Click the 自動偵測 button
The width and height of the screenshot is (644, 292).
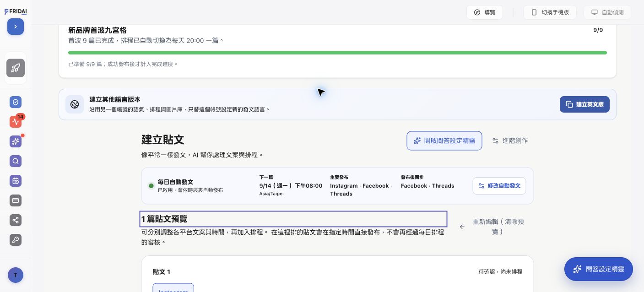[x=607, y=12]
